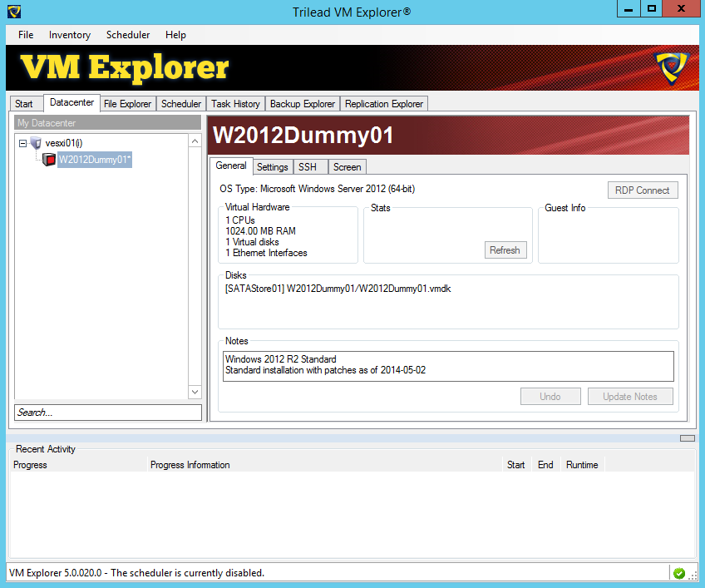This screenshot has height=588, width=705.
Task: Open the Scheduler tab
Action: click(x=181, y=104)
